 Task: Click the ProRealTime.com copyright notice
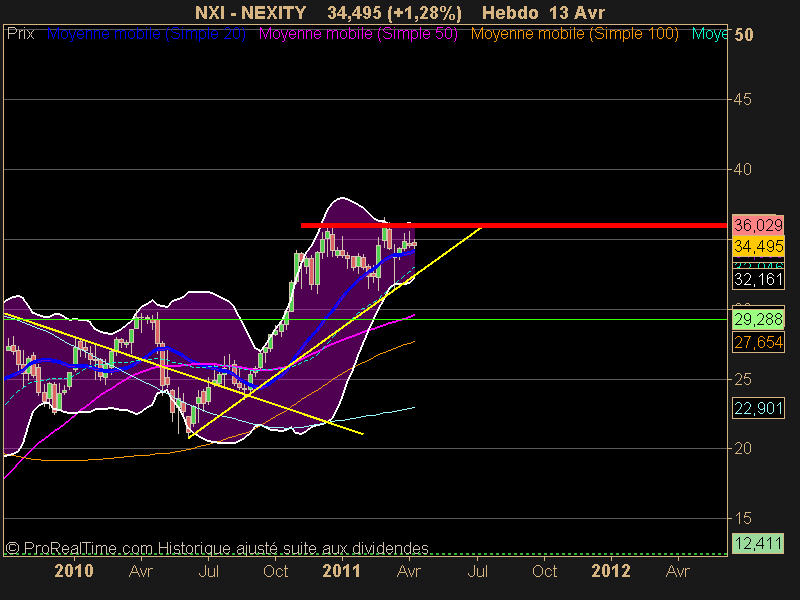pyautogui.click(x=217, y=548)
